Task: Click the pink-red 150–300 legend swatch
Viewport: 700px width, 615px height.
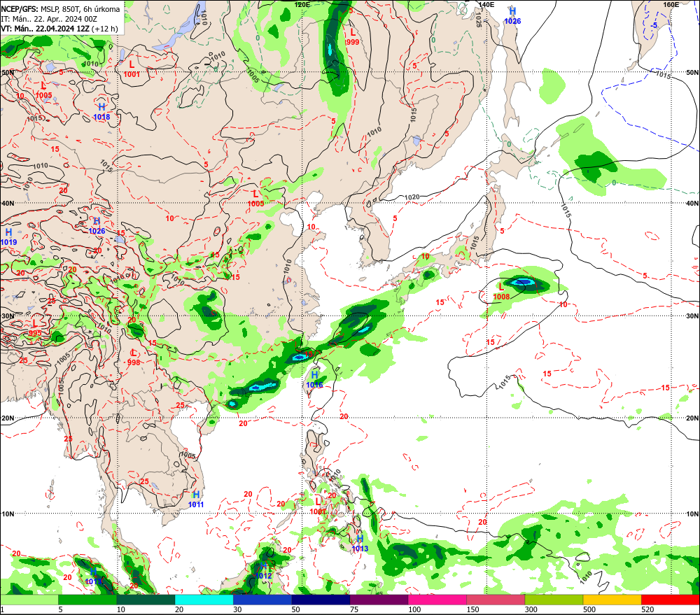Action: click(496, 600)
